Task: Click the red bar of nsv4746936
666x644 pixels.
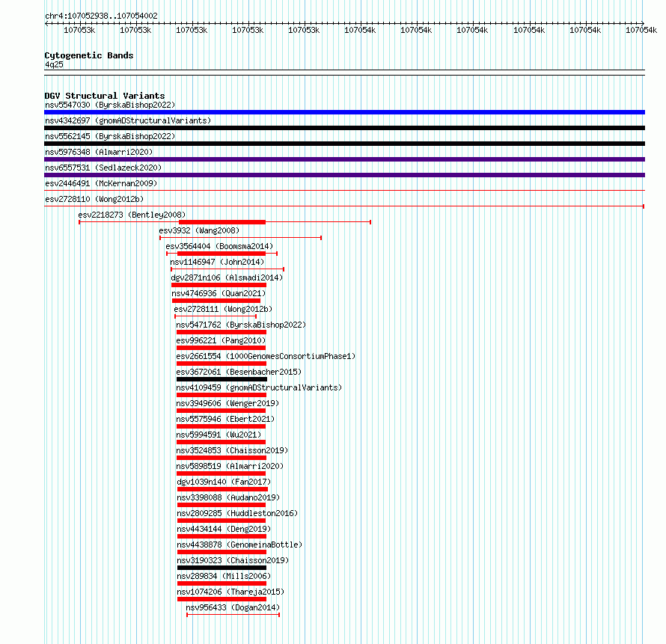Action: coord(216,301)
